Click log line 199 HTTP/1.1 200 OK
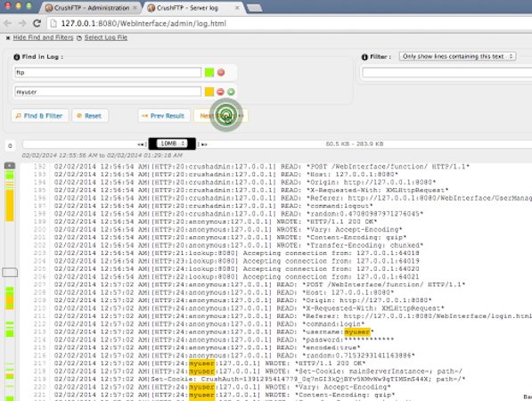 215,222
